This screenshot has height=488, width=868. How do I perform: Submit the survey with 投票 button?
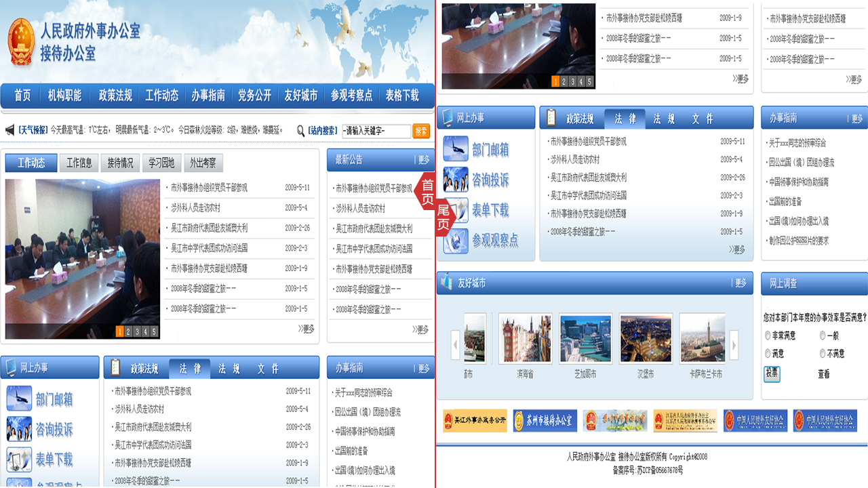[x=772, y=373]
